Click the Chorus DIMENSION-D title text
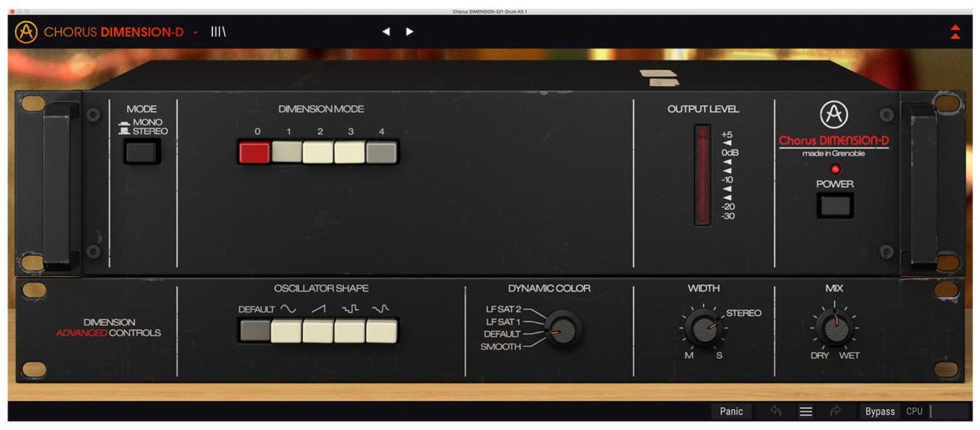980x430 pixels. 114,32
